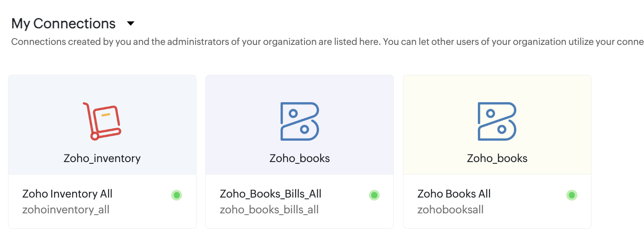Select the Zoho_books label in the Bills card
The width and height of the screenshot is (644, 248).
(x=299, y=158)
